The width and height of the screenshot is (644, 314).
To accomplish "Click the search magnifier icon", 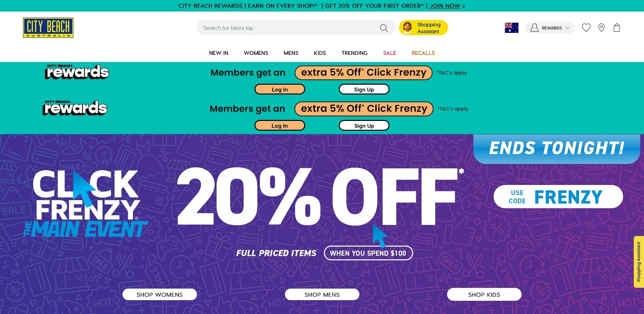I will [384, 27].
